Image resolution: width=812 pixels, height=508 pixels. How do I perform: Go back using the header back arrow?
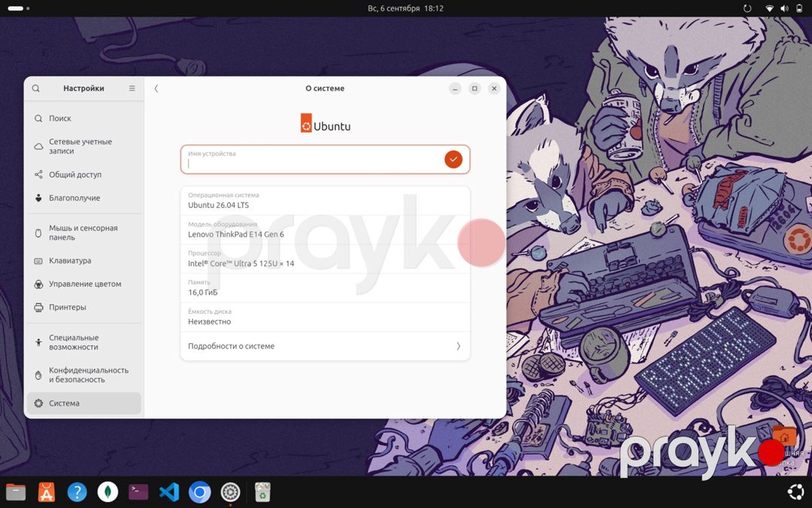[x=156, y=89]
